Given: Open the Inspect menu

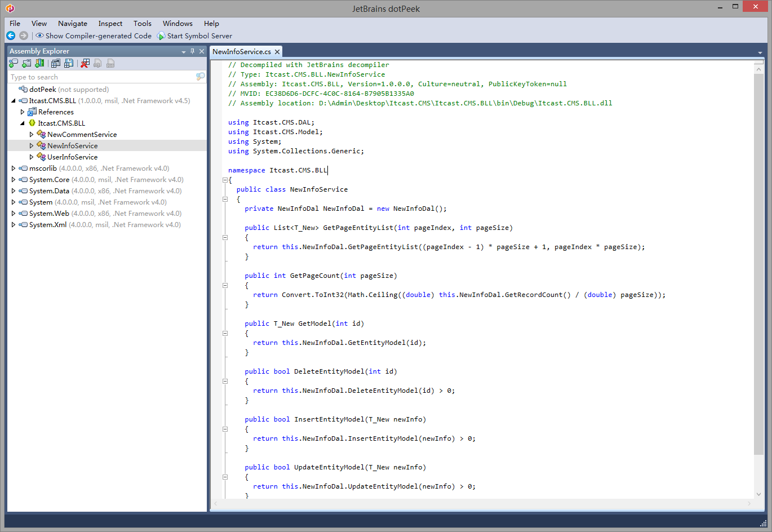Looking at the screenshot, I should pyautogui.click(x=110, y=24).
